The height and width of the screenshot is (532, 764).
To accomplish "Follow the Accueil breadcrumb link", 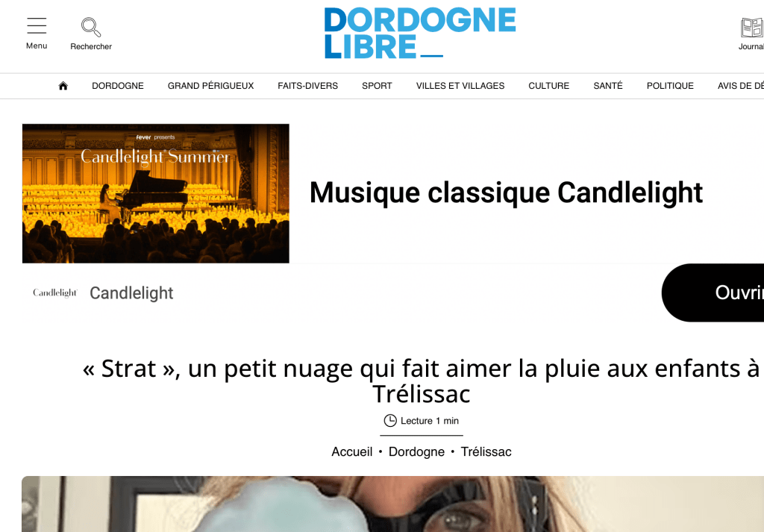I will 352,451.
